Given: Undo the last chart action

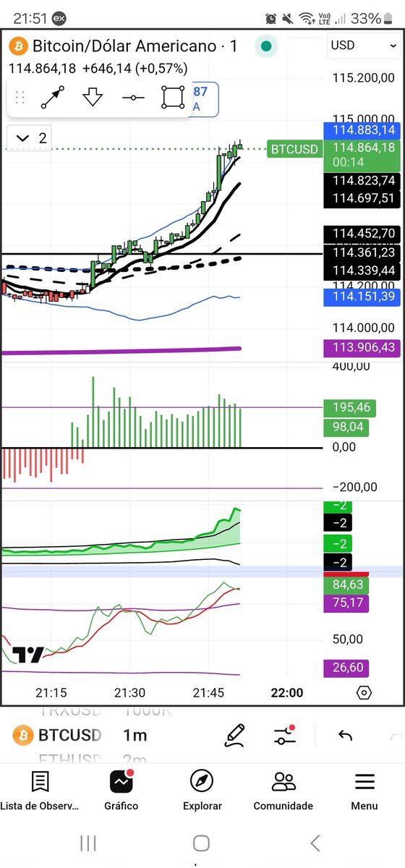Looking at the screenshot, I should tap(345, 736).
